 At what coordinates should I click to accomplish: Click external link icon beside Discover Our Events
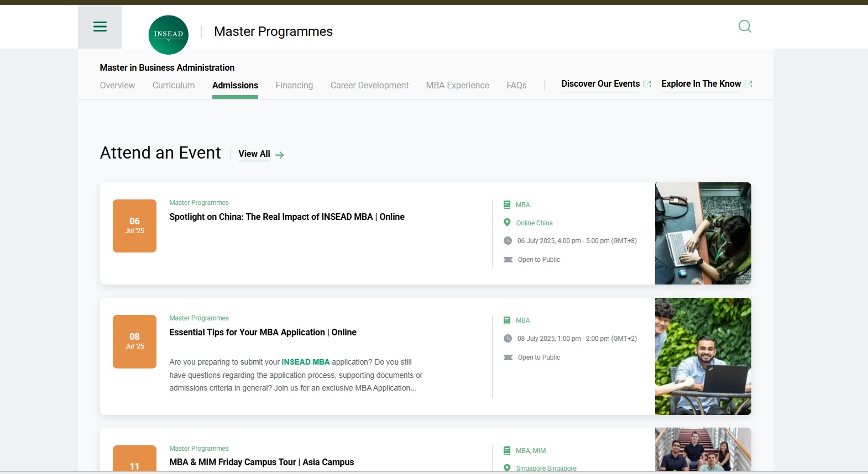tap(647, 84)
